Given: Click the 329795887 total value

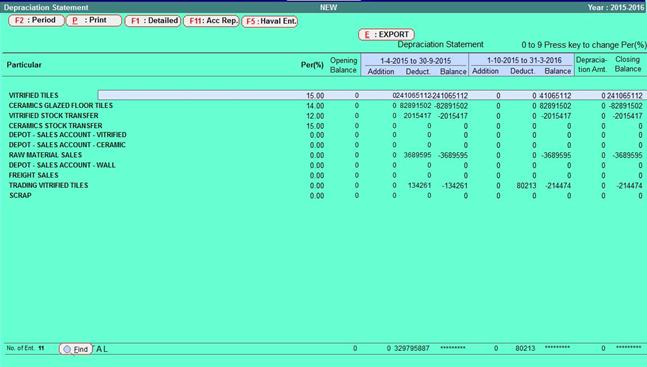Looking at the screenshot, I should 412,348.
